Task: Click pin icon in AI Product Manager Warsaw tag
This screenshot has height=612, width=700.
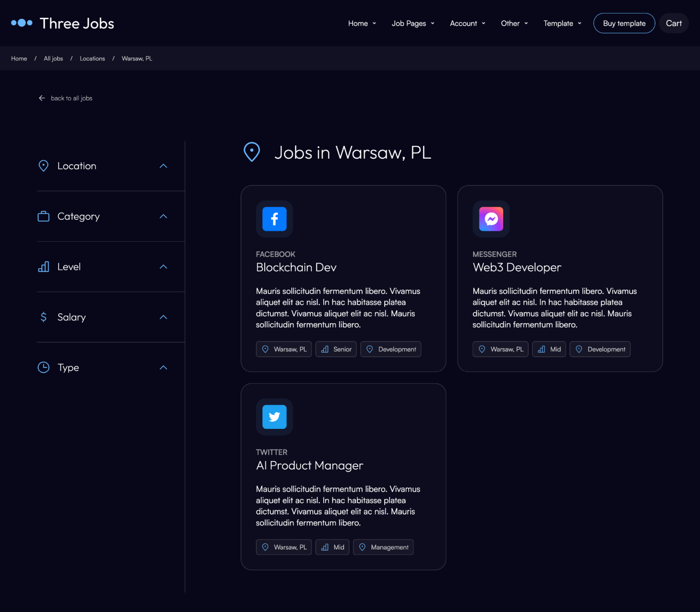Action: point(265,547)
